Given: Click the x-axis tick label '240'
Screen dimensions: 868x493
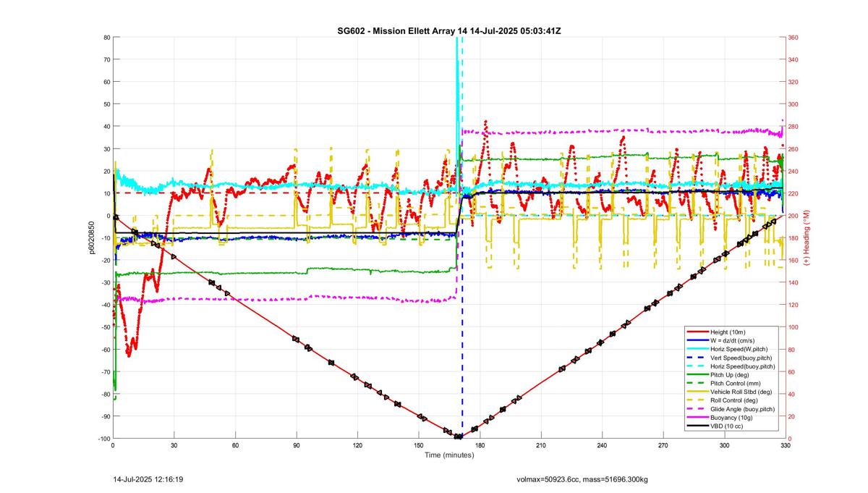Looking at the screenshot, I should point(602,446).
